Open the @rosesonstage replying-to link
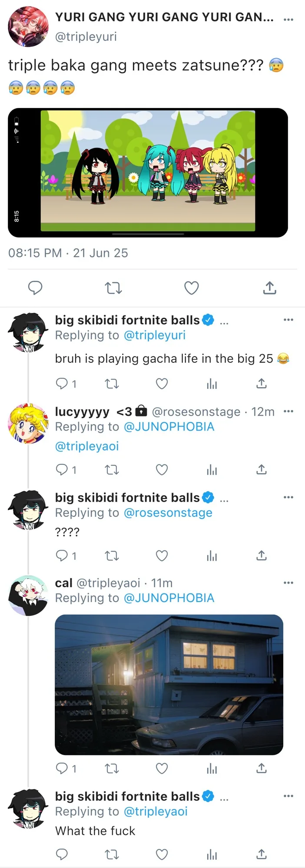305x868 pixels. point(168,513)
